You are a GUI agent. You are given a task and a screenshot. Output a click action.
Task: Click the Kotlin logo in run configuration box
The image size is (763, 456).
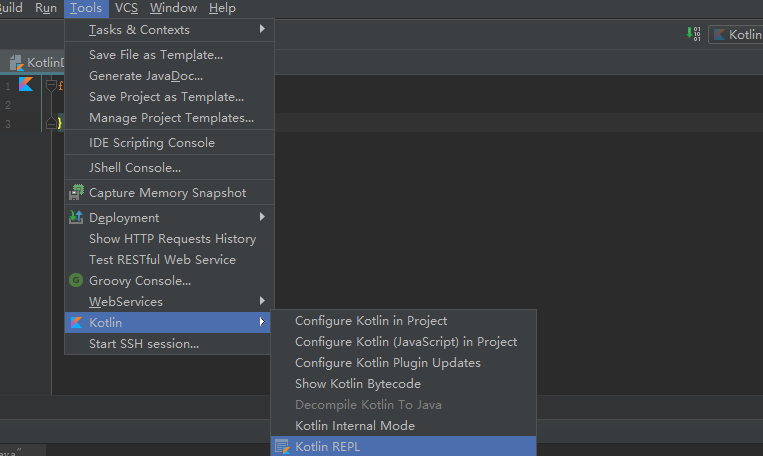click(x=719, y=35)
